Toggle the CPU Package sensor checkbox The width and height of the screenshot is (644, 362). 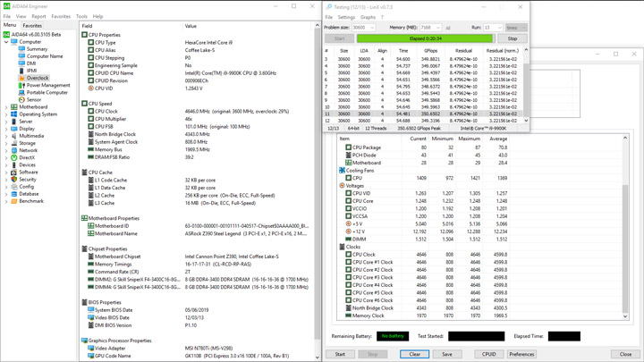pyautogui.click(x=348, y=147)
